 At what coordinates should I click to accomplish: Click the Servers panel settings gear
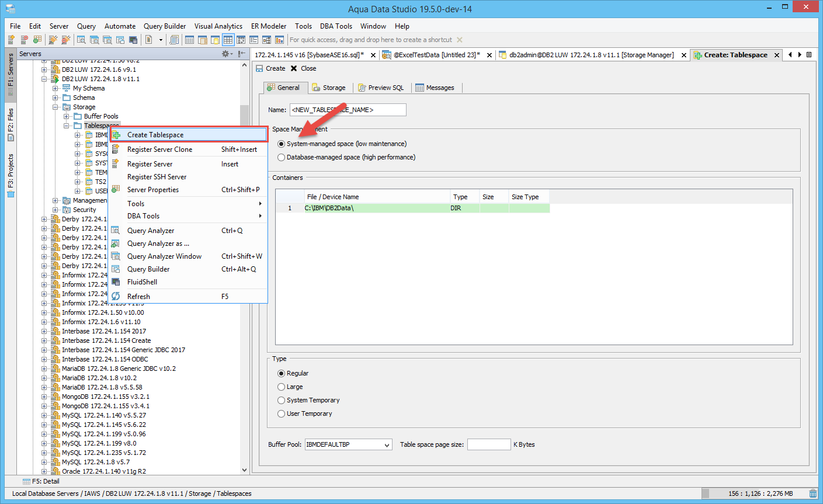point(226,54)
